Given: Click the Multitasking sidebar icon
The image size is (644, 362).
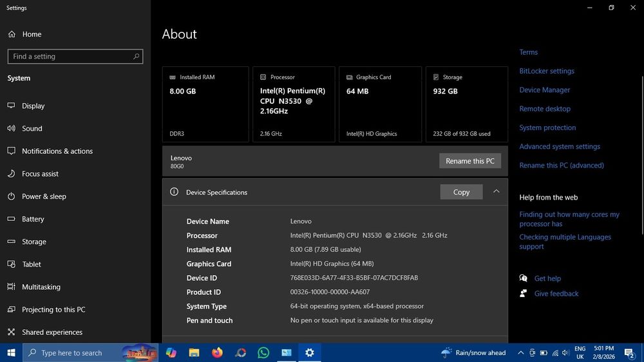Looking at the screenshot, I should coord(11,287).
